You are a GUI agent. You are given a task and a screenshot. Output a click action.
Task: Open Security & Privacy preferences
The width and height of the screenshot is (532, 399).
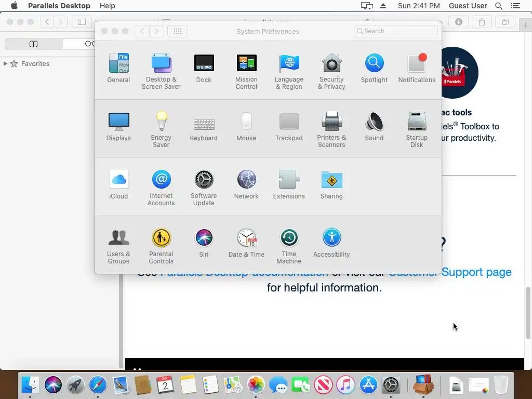[331, 72]
